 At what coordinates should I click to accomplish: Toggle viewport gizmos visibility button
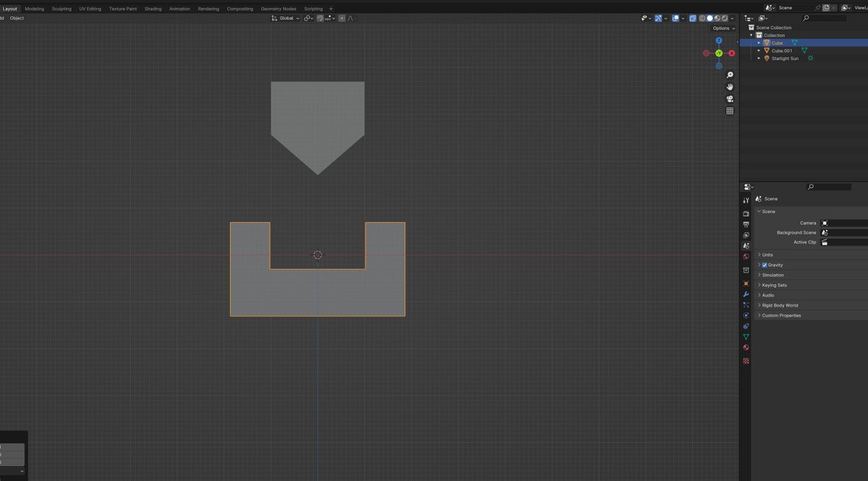pos(659,17)
